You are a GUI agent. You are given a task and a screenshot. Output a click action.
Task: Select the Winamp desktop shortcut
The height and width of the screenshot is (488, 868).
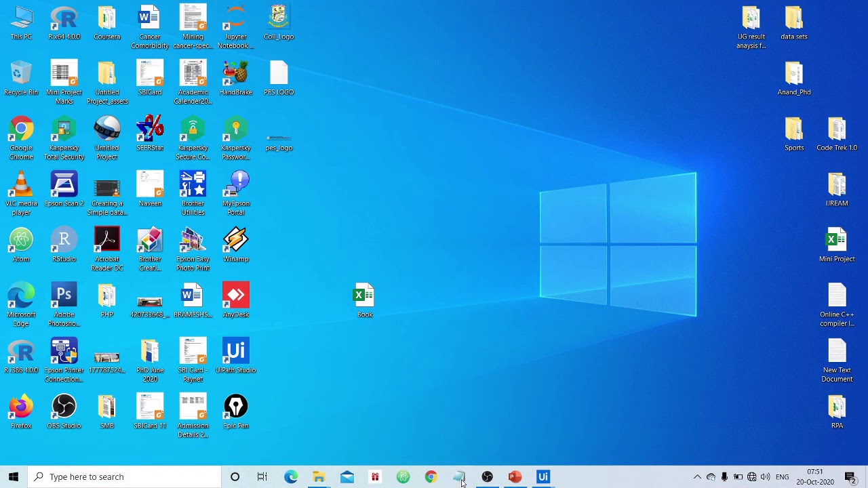pyautogui.click(x=236, y=246)
